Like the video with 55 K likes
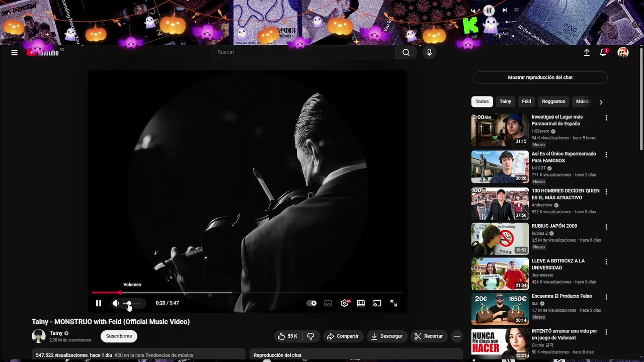644x362 pixels. 288,336
